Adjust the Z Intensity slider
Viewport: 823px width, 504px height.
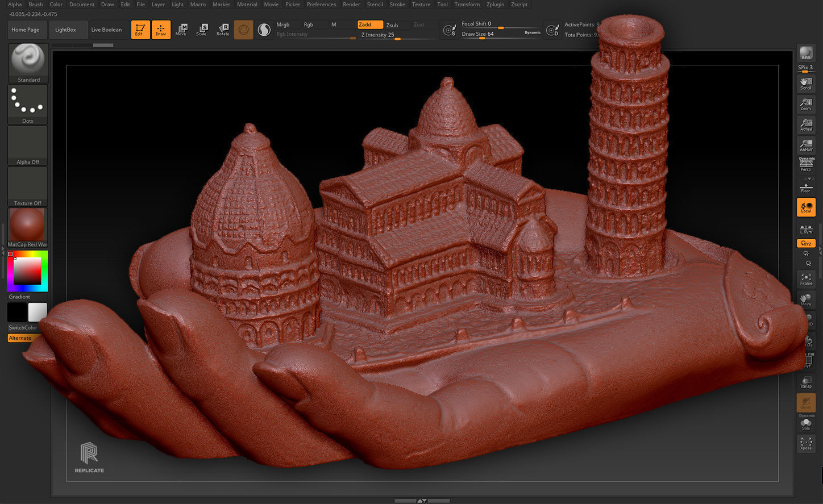[398, 35]
